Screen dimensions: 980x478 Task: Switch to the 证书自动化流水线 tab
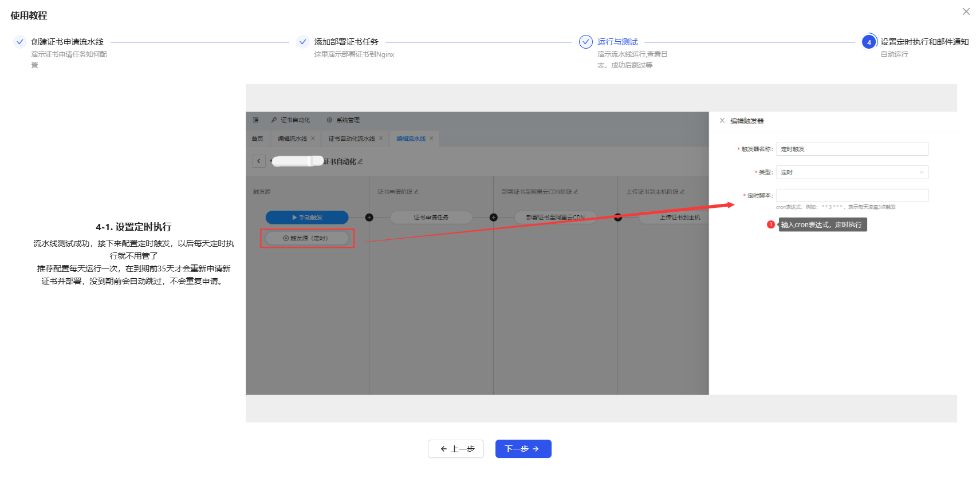click(x=351, y=139)
